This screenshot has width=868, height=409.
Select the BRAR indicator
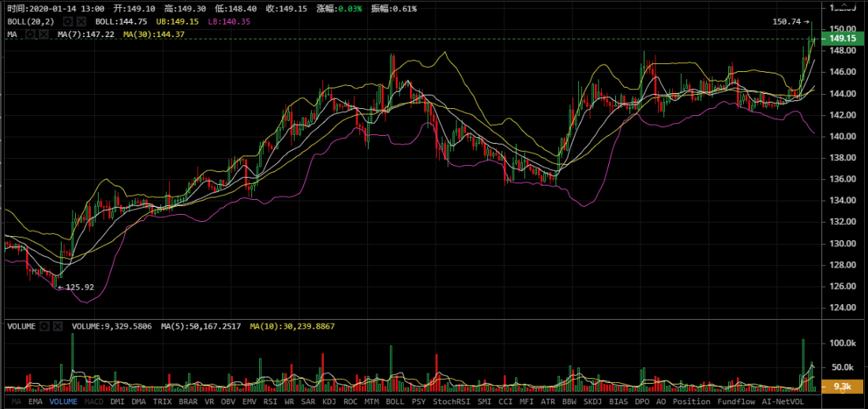click(188, 402)
